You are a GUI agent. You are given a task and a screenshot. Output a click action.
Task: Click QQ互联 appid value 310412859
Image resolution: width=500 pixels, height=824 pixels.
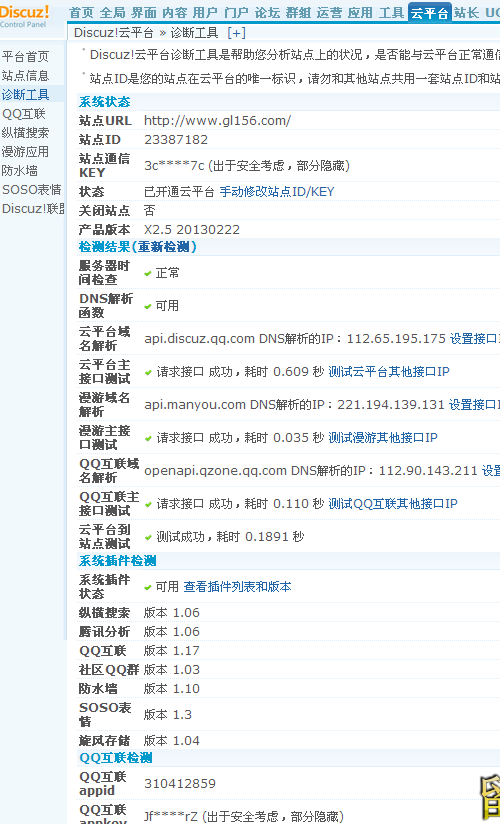tap(180, 784)
